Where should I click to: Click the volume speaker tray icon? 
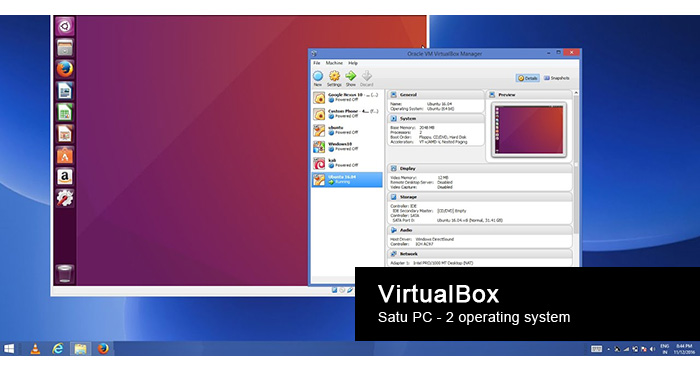652,349
